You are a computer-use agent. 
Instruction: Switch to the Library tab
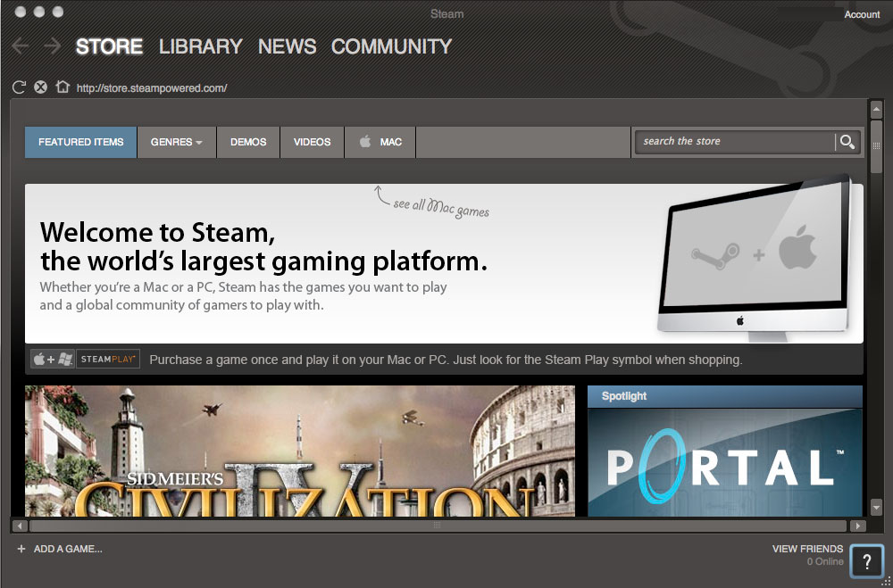tap(200, 46)
